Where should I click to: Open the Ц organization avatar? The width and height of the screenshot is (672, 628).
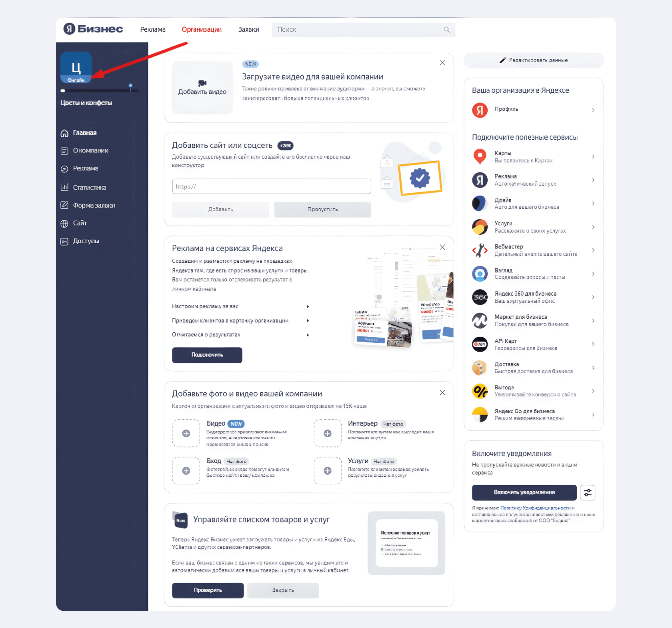76,67
